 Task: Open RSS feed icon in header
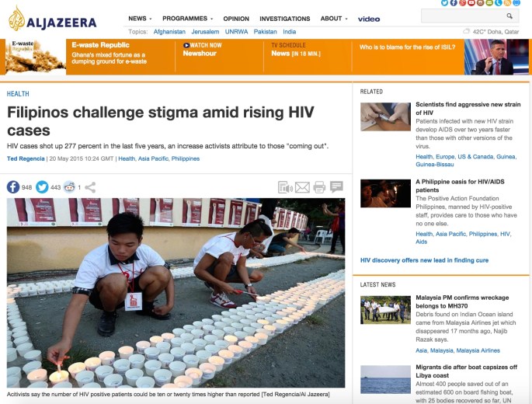[x=507, y=2]
